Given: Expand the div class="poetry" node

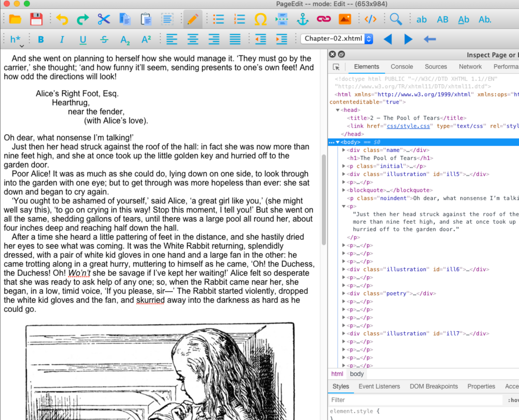Looking at the screenshot, I should click(344, 293).
